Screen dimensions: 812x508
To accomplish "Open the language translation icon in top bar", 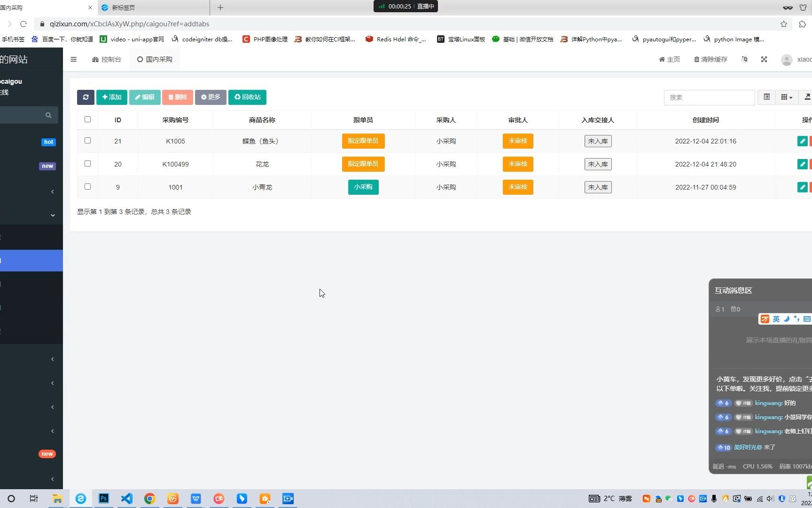I will click(744, 59).
